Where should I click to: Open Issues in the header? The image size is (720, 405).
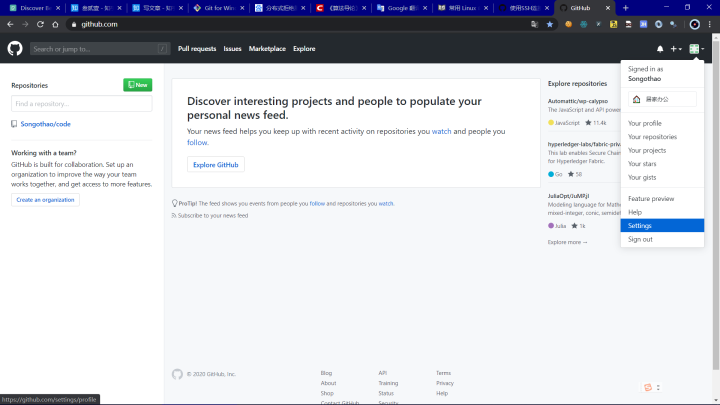click(x=232, y=49)
